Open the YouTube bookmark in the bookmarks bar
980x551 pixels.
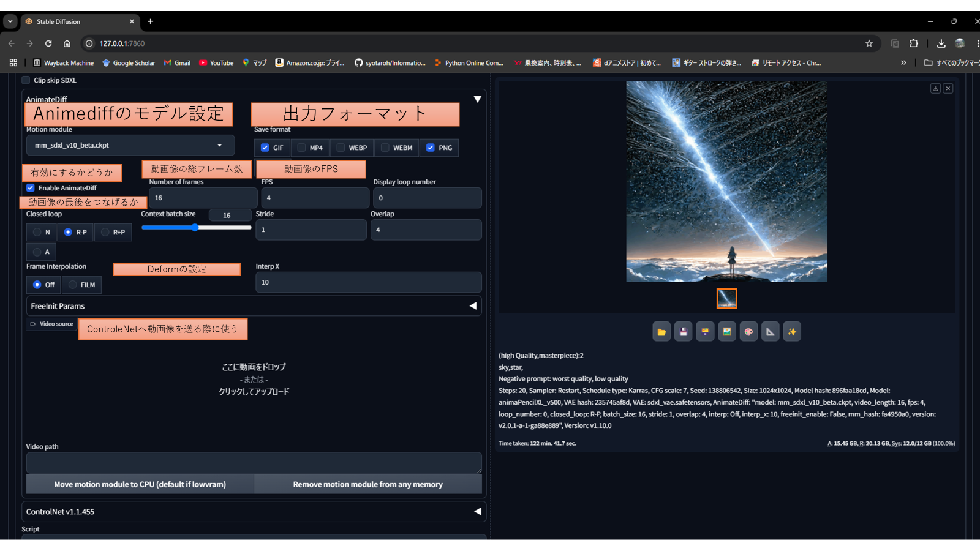point(216,62)
